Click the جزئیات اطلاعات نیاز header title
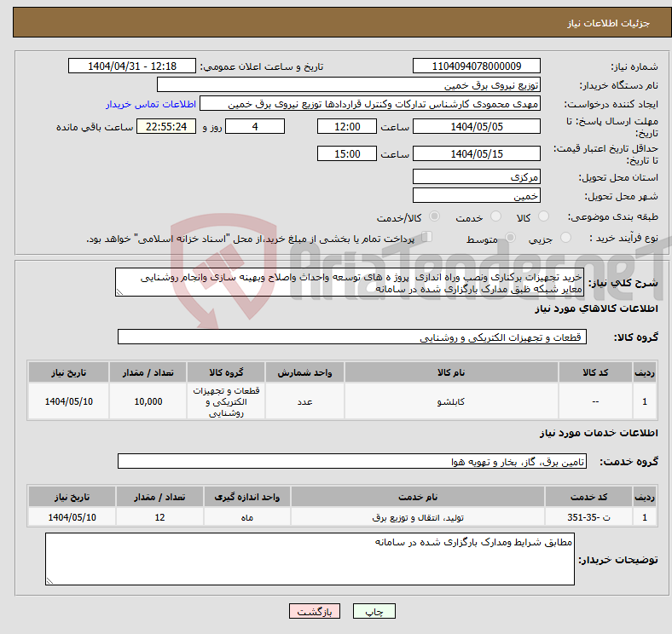Screen dimensions: 672x634 tap(608, 23)
